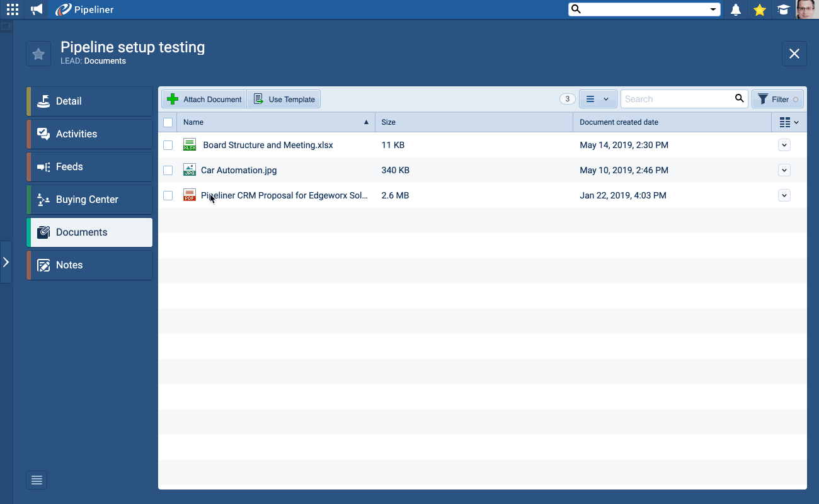
Task: Click the hamburger menu icon at bottom left
Action: pyautogui.click(x=37, y=480)
